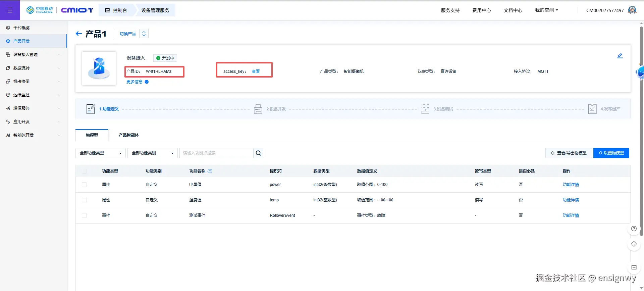Go back using the left arrow
The image size is (644, 291).
[79, 34]
